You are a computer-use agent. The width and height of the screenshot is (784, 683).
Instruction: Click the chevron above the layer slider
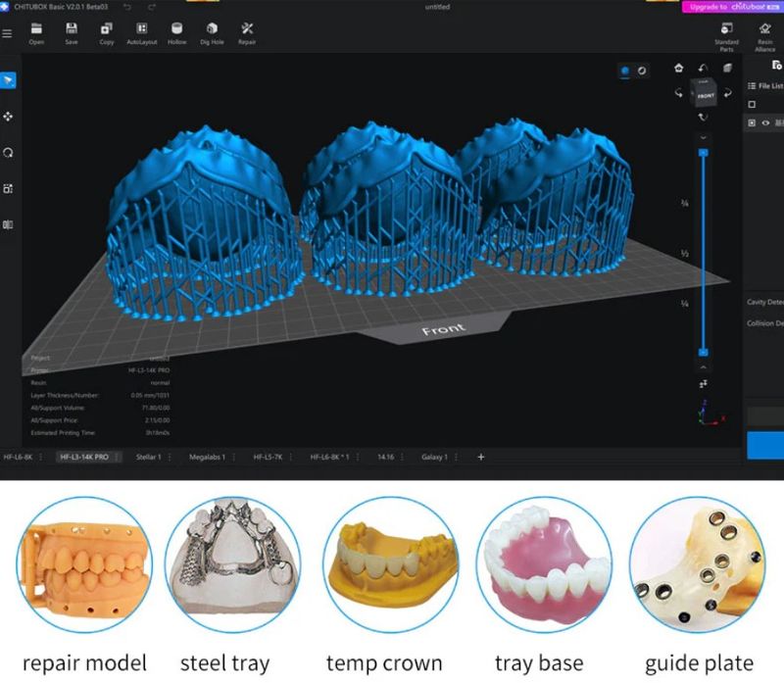(703, 138)
